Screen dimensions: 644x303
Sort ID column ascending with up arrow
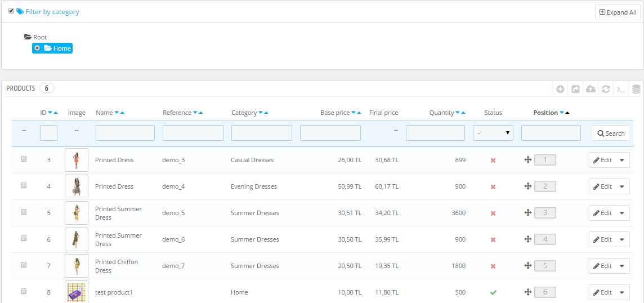pos(55,113)
